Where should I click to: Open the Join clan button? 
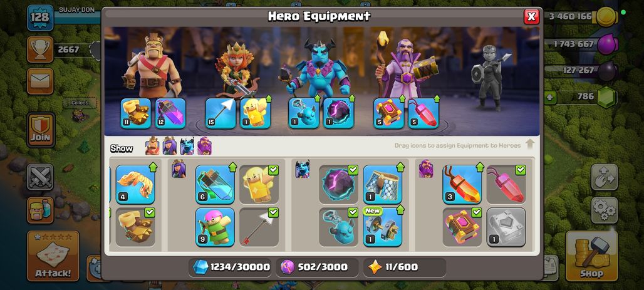(41, 130)
